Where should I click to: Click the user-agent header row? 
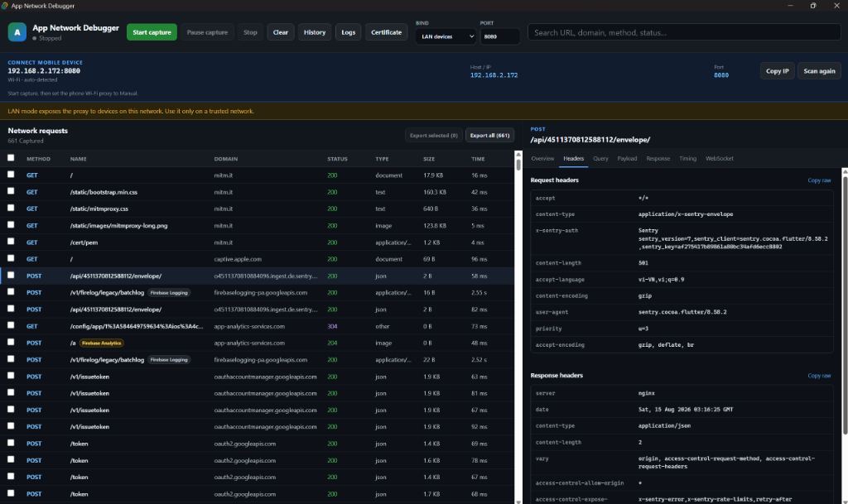(682, 312)
